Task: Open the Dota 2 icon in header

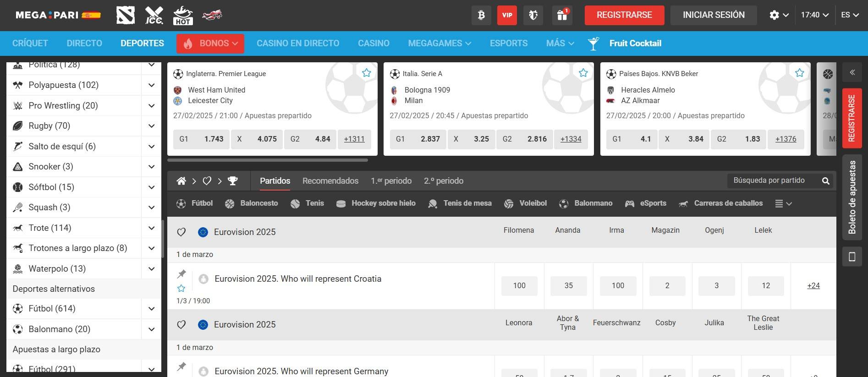Action: point(126,15)
